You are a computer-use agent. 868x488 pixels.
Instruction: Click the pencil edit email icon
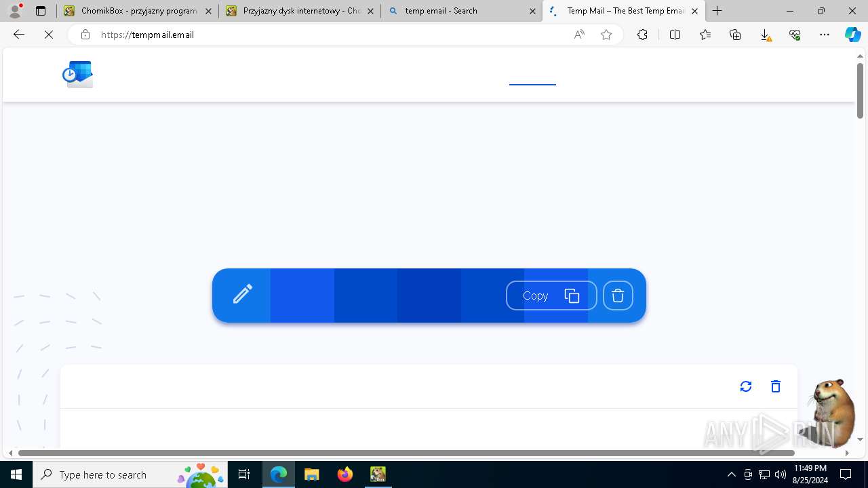coord(243,294)
